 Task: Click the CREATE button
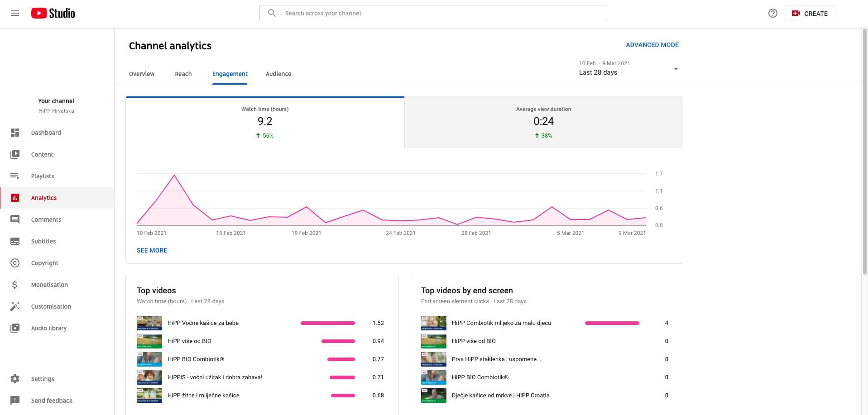810,13
